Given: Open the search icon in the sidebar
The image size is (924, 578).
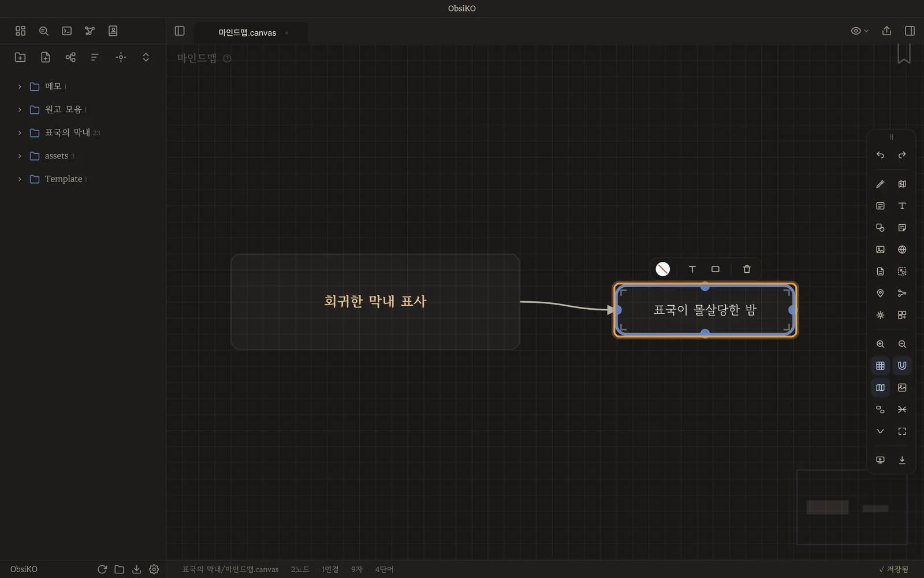Looking at the screenshot, I should tap(43, 31).
